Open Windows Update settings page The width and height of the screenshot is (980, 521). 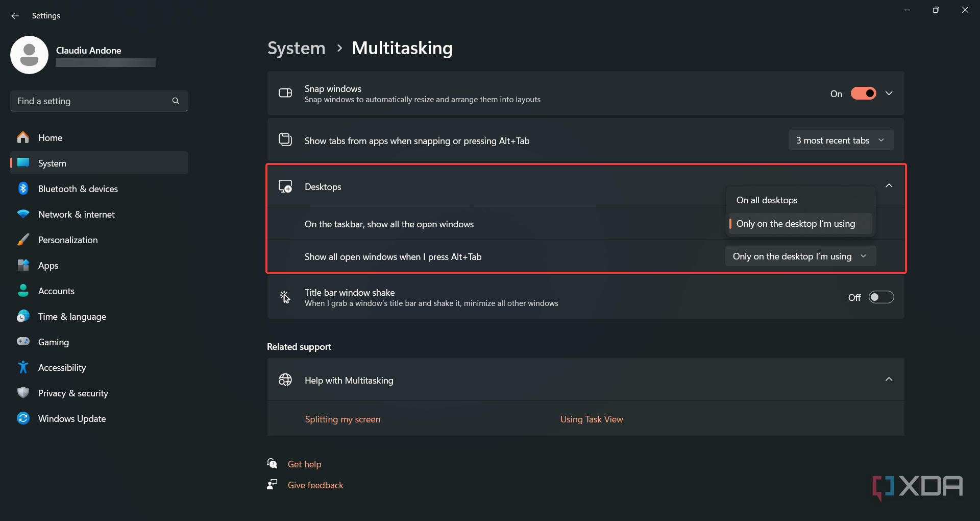pos(99,418)
